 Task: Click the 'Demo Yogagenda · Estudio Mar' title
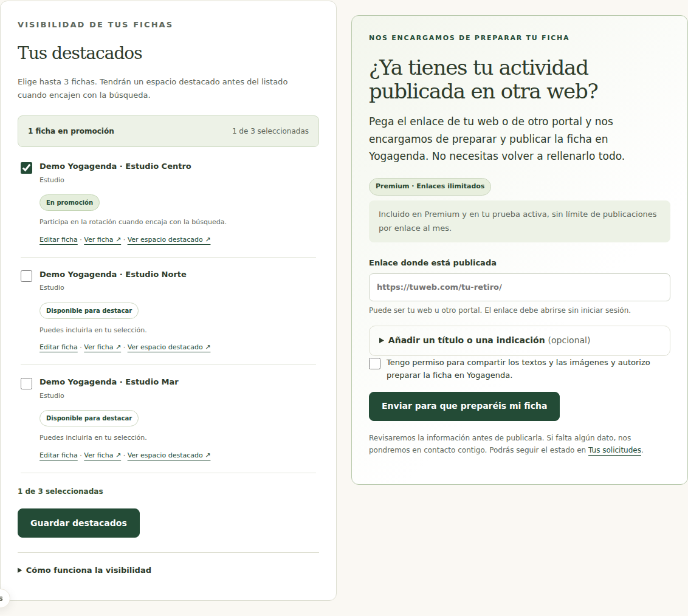pyautogui.click(x=109, y=382)
